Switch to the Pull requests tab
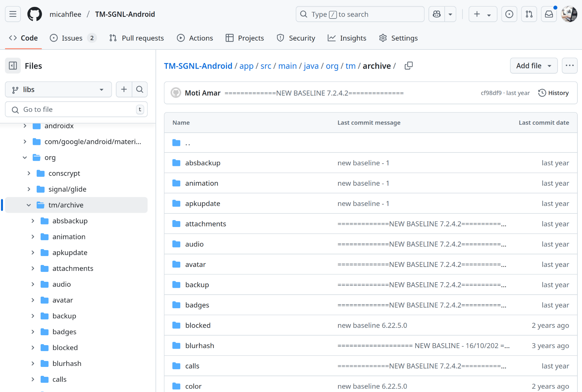The height and width of the screenshot is (392, 582). point(136,38)
